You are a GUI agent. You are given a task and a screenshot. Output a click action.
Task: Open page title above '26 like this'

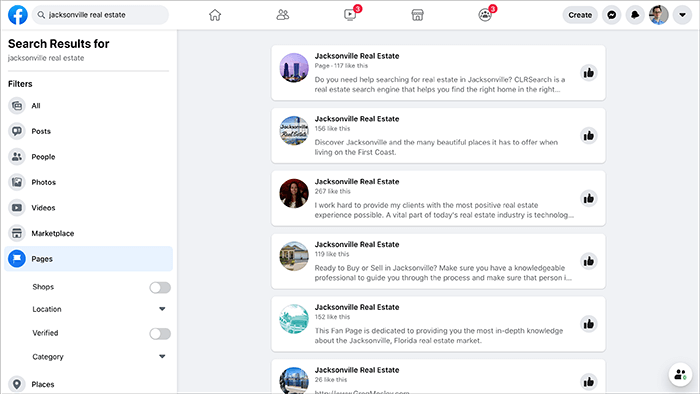357,370
